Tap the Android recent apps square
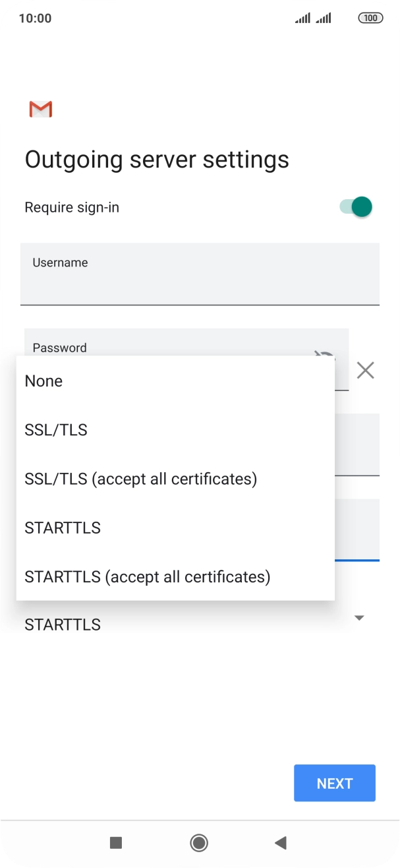This screenshot has width=400, height=868. [116, 842]
